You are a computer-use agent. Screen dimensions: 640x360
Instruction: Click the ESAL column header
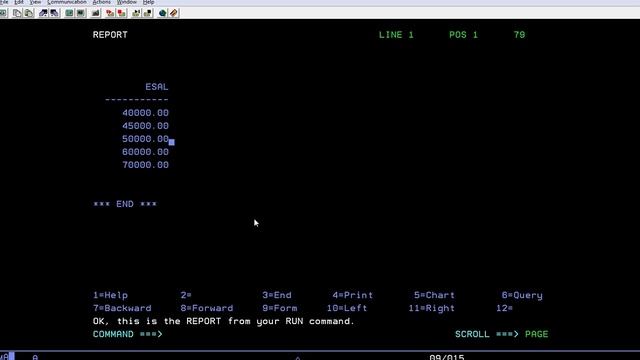[x=157, y=87]
